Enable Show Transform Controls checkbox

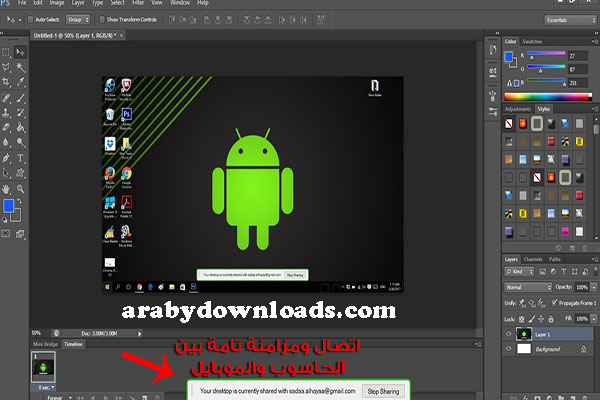(x=102, y=20)
